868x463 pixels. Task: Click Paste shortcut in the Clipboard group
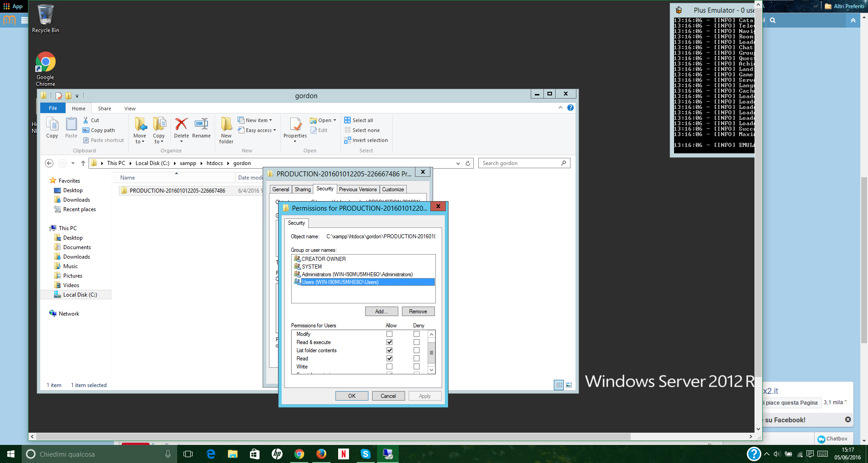click(104, 140)
